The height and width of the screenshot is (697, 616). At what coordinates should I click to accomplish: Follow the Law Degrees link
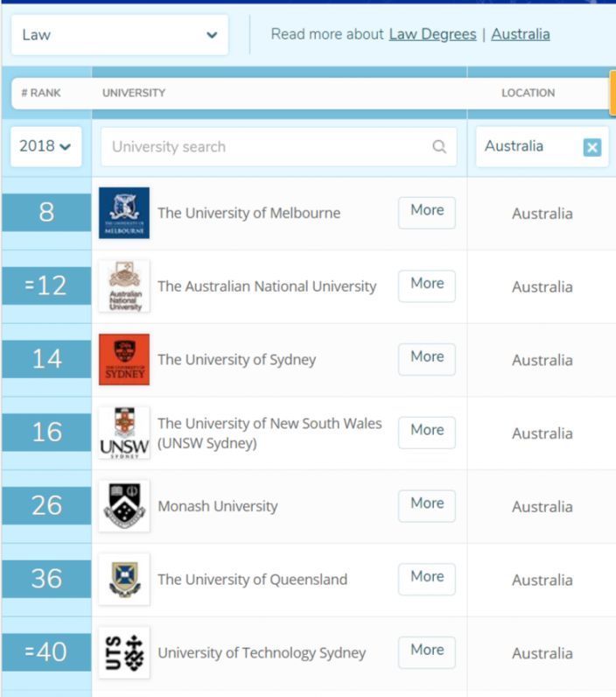pos(432,34)
